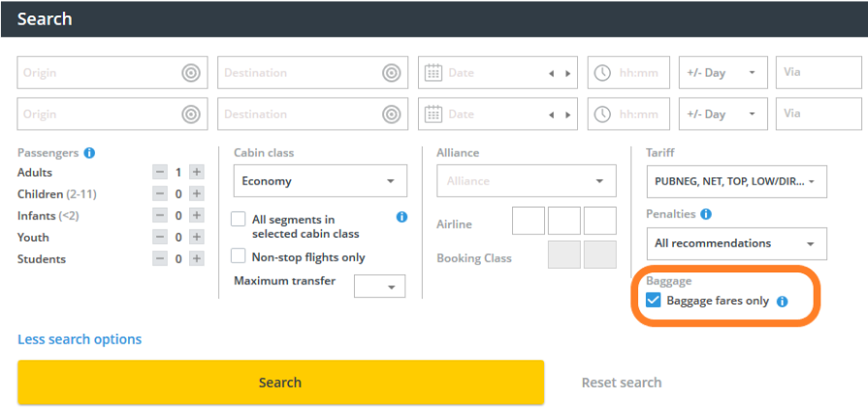868x417 pixels.
Task: Open the Tariff dropdown list
Action: click(x=736, y=181)
